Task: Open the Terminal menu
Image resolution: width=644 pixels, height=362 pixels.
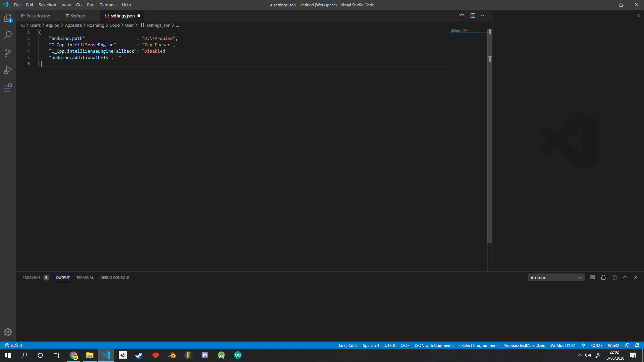Action: coord(108,5)
